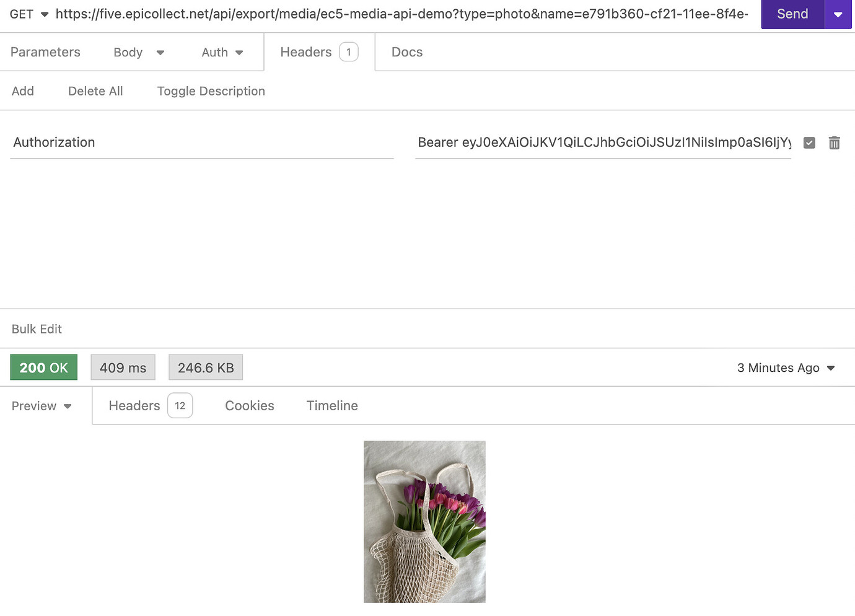Open the '3 Minutes Ago' history dropdown
855x616 pixels.
coord(786,367)
